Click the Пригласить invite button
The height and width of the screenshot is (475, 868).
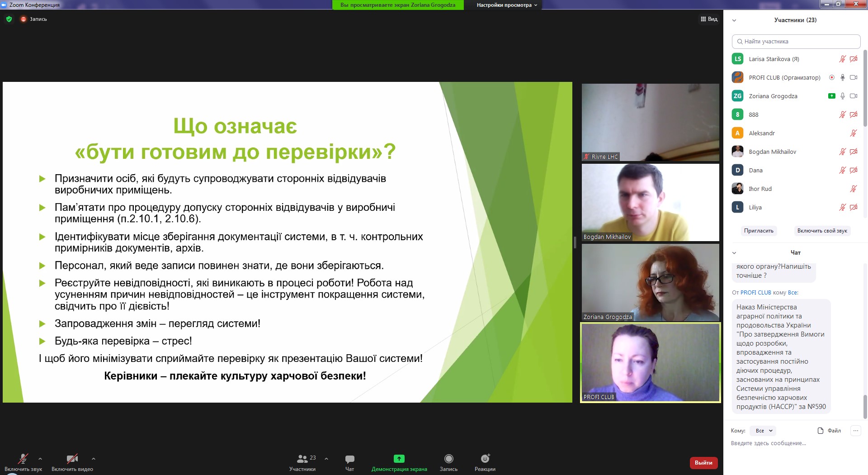[x=759, y=231]
